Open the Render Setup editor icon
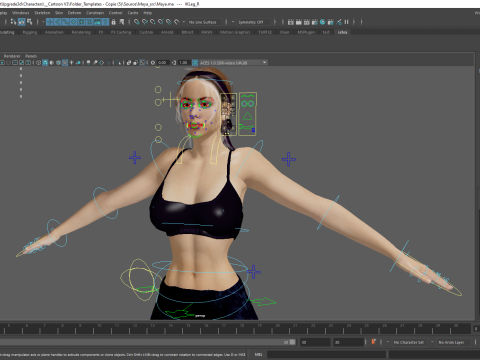Screen dimensions: 480x360 click(x=330, y=22)
